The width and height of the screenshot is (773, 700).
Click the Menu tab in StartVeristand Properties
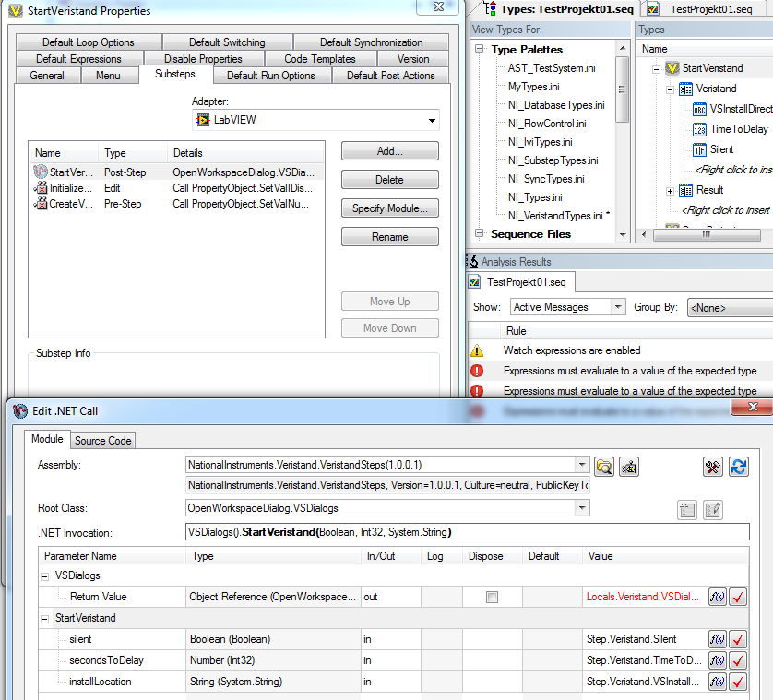108,76
